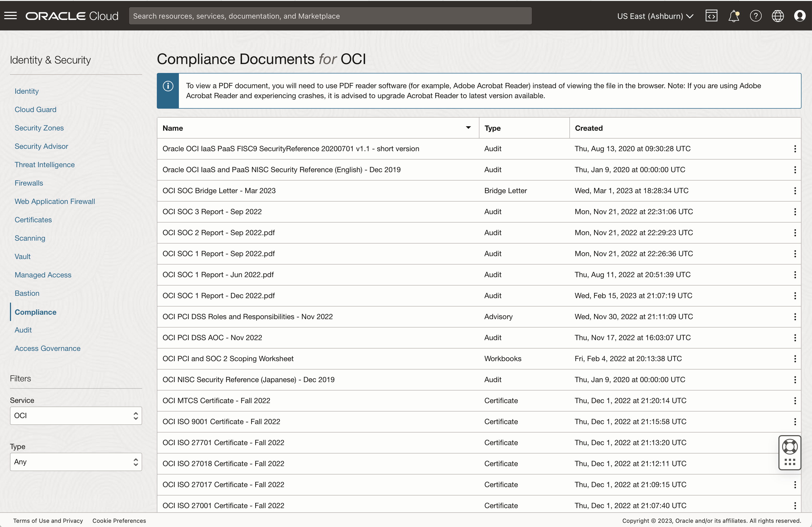Open the Terms of Use and Privacy link
Image resolution: width=812 pixels, height=527 pixels.
(48, 520)
